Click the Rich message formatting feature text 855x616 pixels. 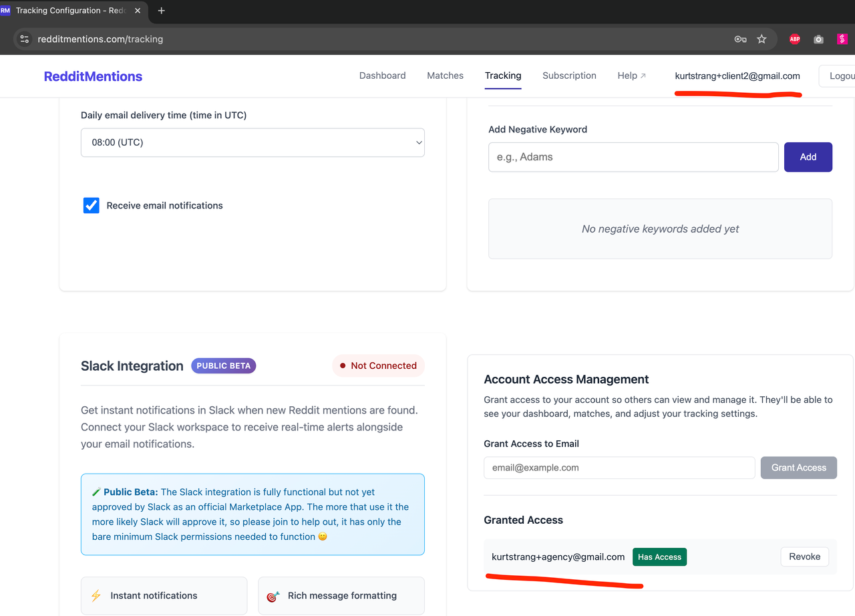[343, 595]
